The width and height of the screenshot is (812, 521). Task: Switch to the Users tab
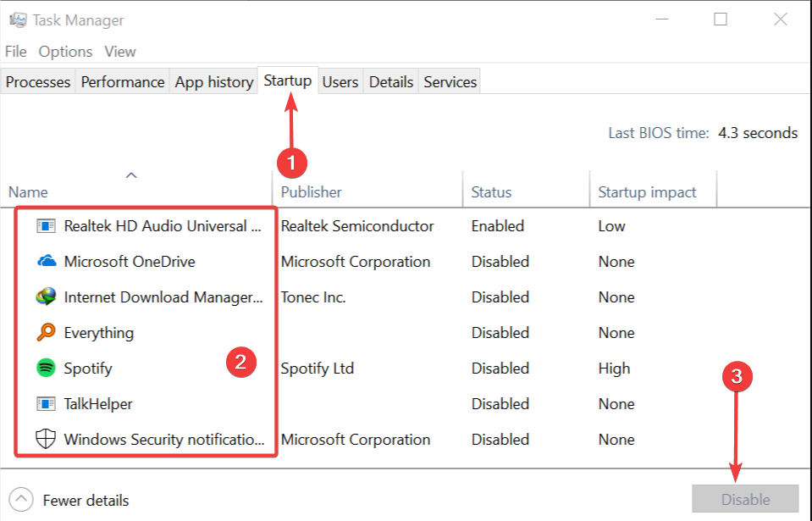point(340,82)
